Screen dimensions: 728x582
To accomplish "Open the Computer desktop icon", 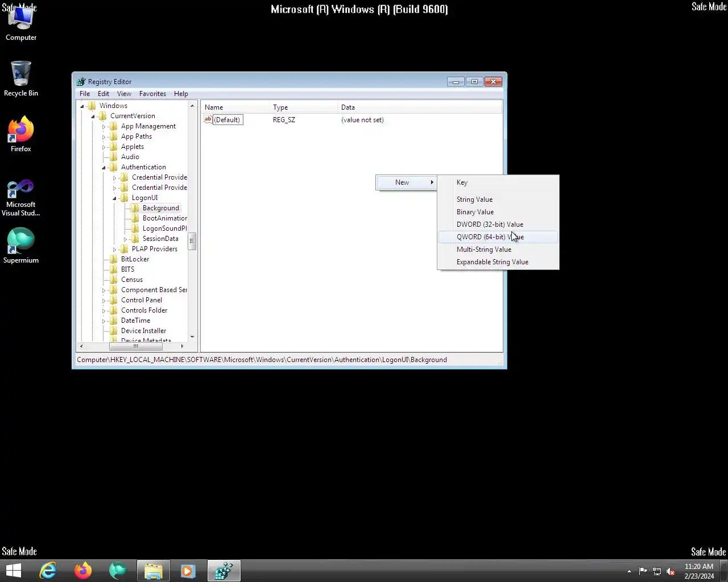I will point(21,23).
